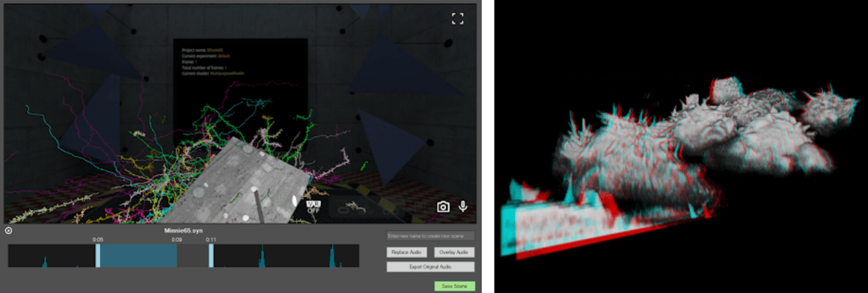The width and height of the screenshot is (868, 293).
Task: Click the Replace Audio button
Action: [x=406, y=252]
